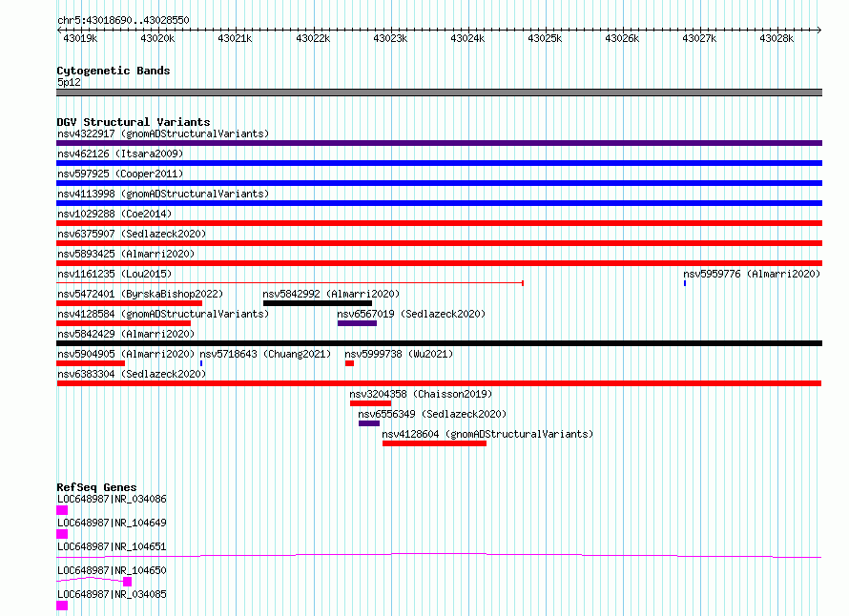
Task: Click small red block under nsv5999738
Action: (350, 363)
